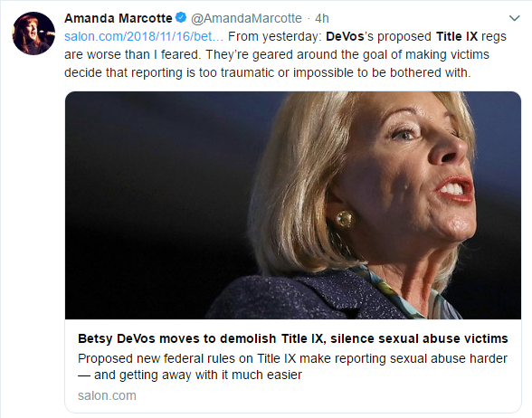This screenshot has height=418, width=532.
Task: Open headline 'Betsy DeVos moves to demolish Title IX'
Action: tap(293, 338)
